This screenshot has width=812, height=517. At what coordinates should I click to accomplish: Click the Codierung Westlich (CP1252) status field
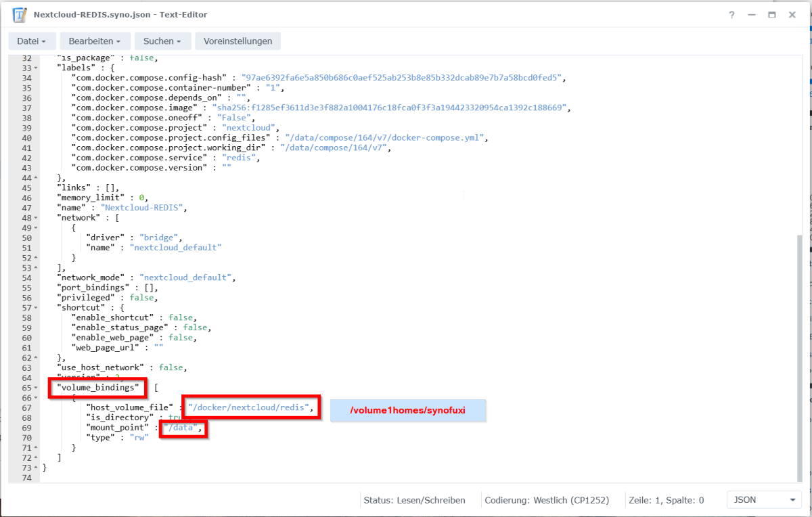pos(547,500)
